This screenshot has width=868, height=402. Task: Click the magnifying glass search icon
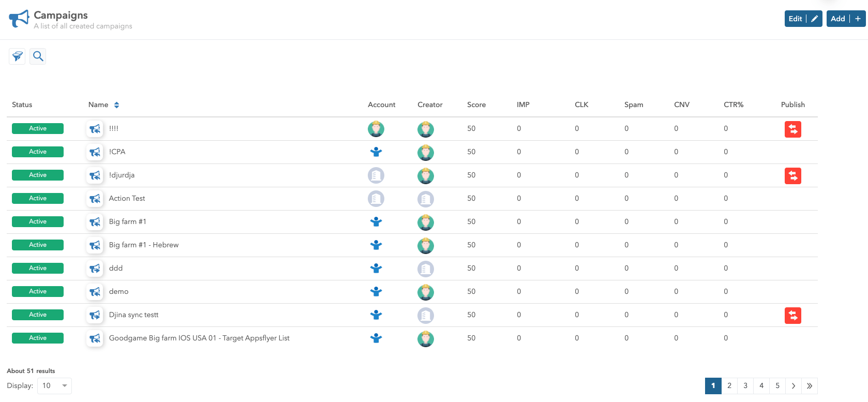(38, 56)
